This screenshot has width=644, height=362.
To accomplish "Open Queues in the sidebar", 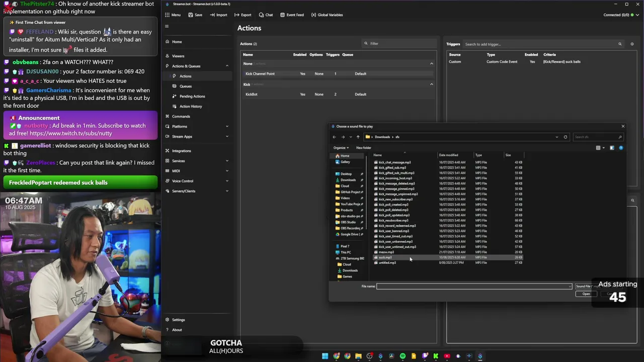I will [x=197, y=86].
